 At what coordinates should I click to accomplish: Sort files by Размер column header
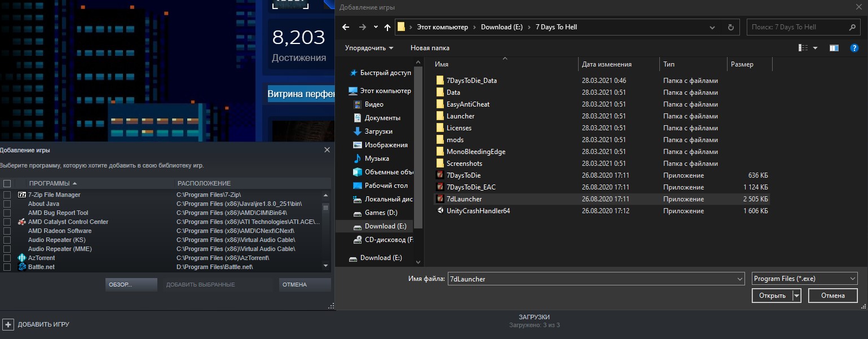tap(742, 64)
